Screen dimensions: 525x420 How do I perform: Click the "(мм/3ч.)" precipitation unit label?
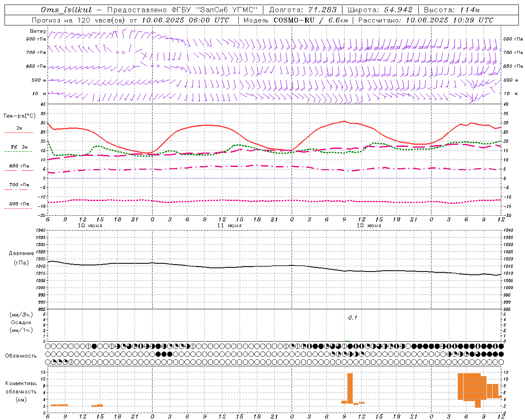point(21,315)
